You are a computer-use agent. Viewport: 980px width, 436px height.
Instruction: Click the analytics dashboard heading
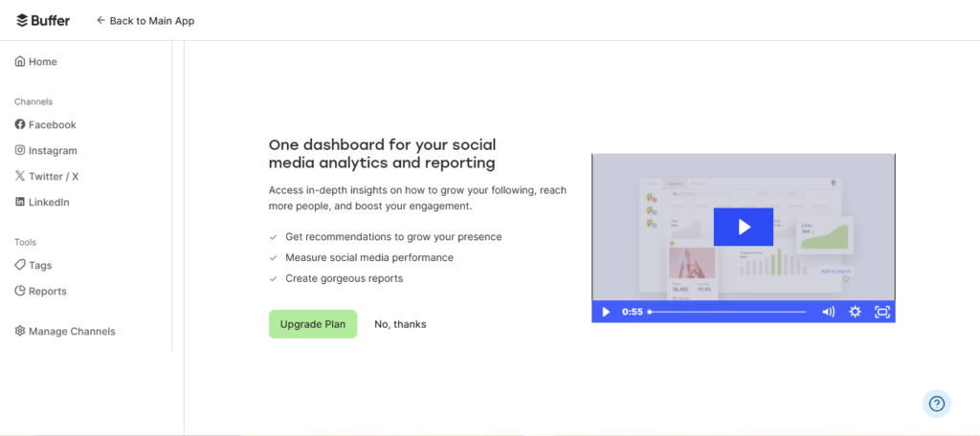click(383, 154)
